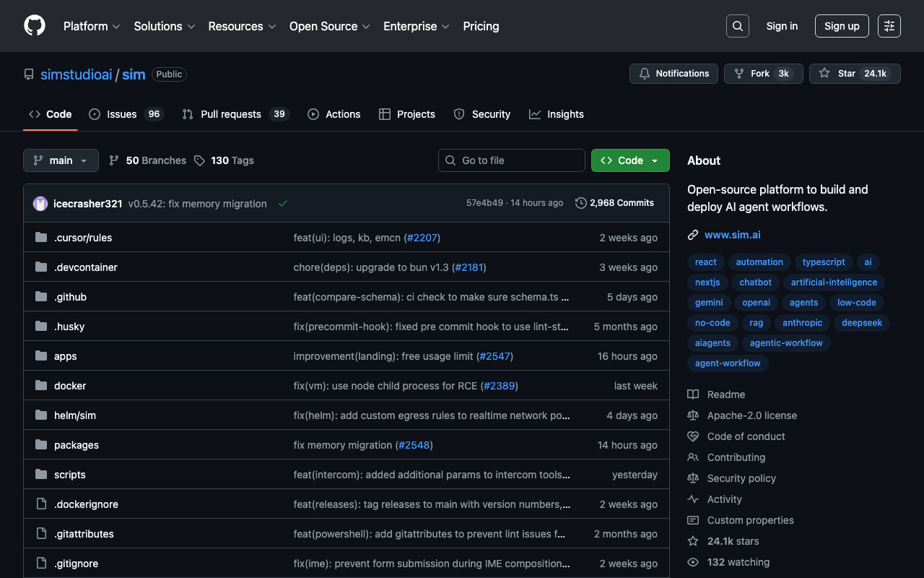The height and width of the screenshot is (578, 924).
Task: Expand the main branch dropdown
Action: pyautogui.click(x=61, y=160)
